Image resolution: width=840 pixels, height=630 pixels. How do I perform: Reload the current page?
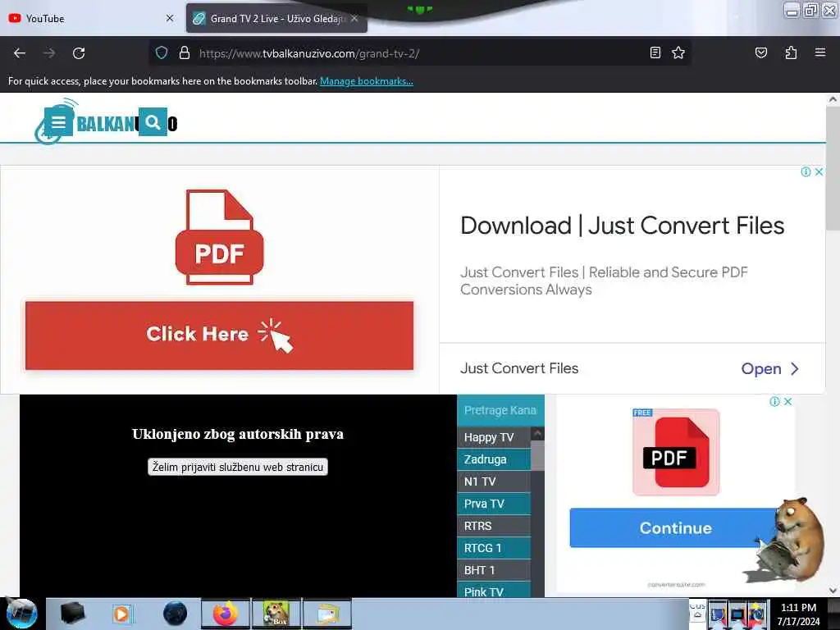79,53
